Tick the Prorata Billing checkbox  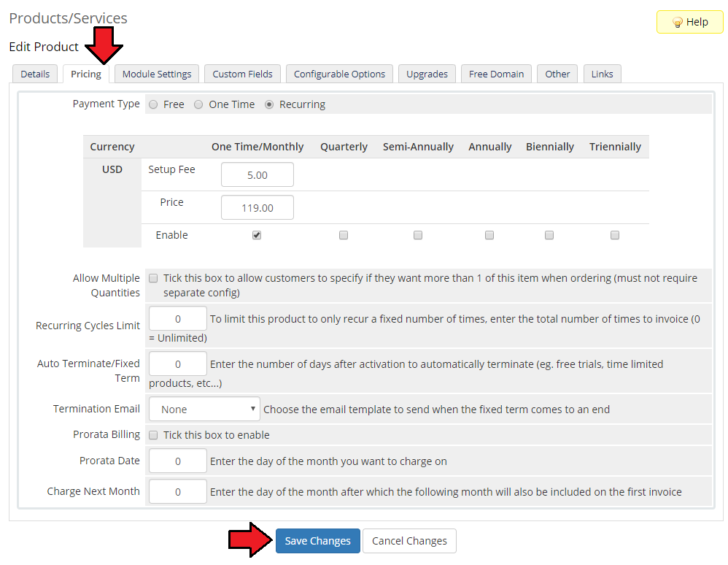point(153,435)
